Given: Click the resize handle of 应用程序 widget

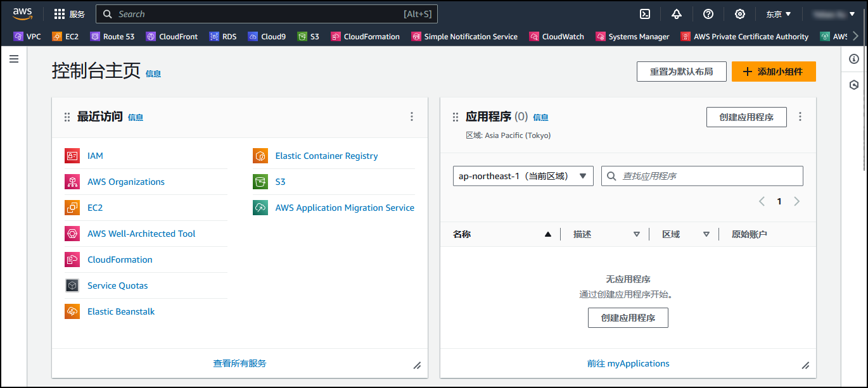Looking at the screenshot, I should click(x=805, y=365).
